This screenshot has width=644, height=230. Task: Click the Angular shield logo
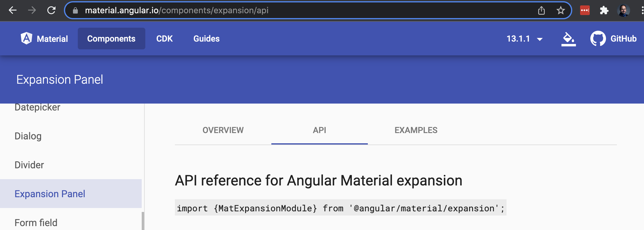click(27, 38)
